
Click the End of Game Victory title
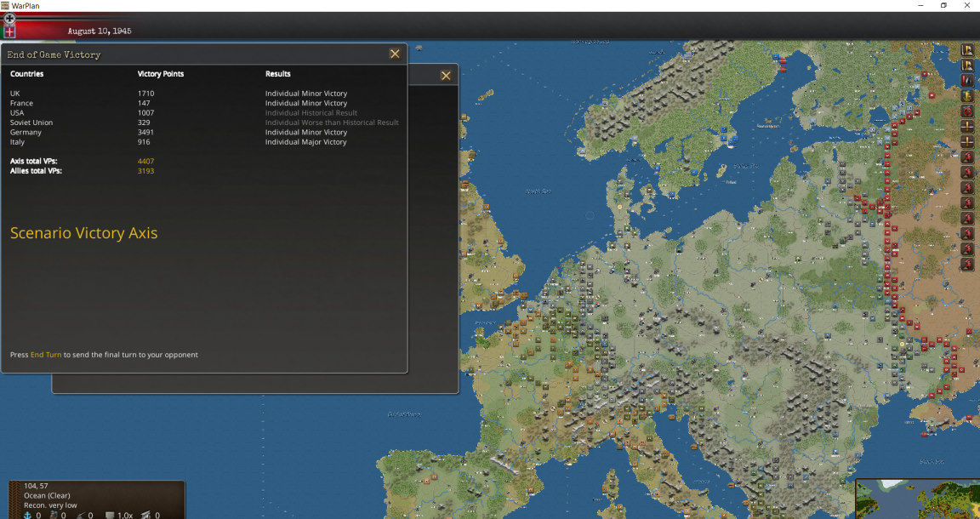pyautogui.click(x=54, y=54)
